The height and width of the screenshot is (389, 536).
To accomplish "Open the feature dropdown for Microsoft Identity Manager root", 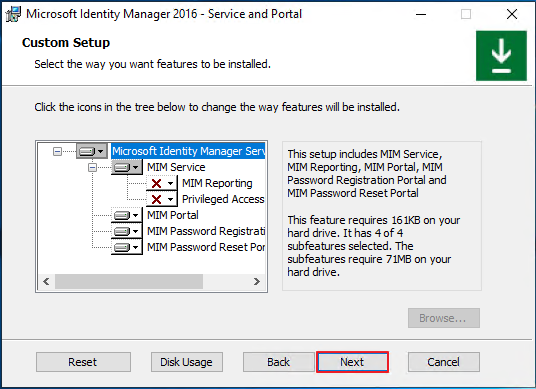I will pyautogui.click(x=92, y=151).
